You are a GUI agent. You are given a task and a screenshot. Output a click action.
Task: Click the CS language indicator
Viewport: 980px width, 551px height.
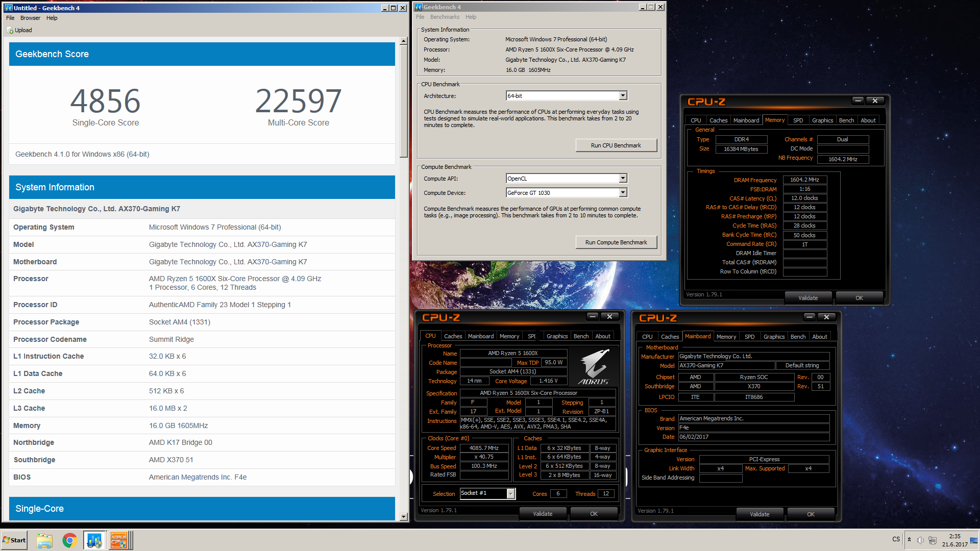click(896, 539)
